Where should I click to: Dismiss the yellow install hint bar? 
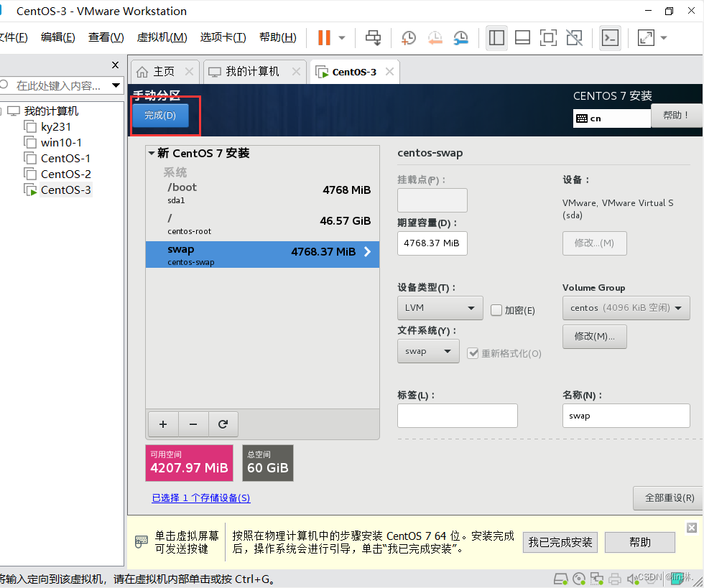pyautogui.click(x=691, y=528)
